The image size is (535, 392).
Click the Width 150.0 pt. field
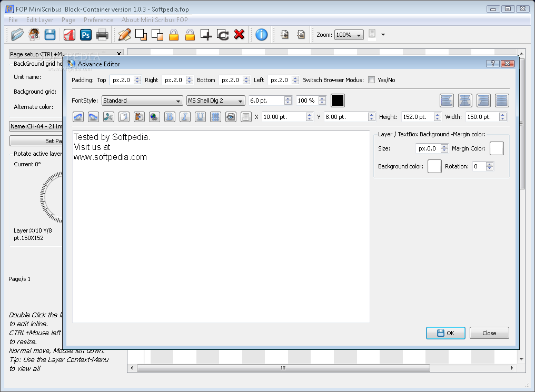tap(486, 117)
